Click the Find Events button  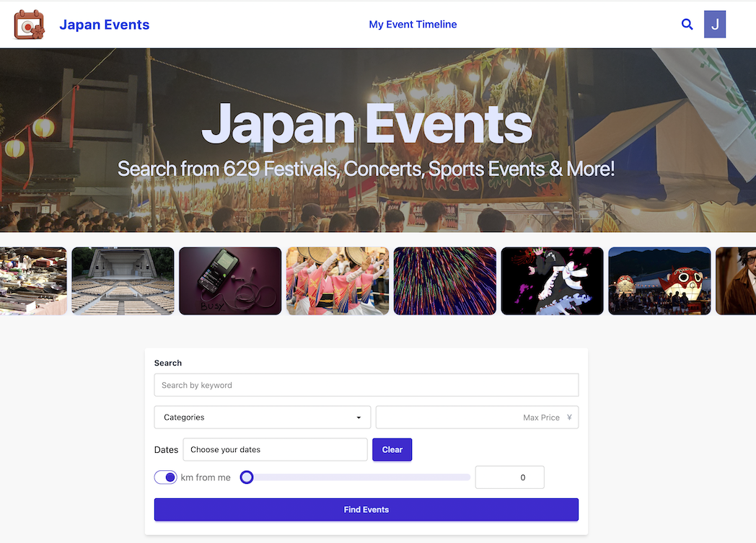366,509
